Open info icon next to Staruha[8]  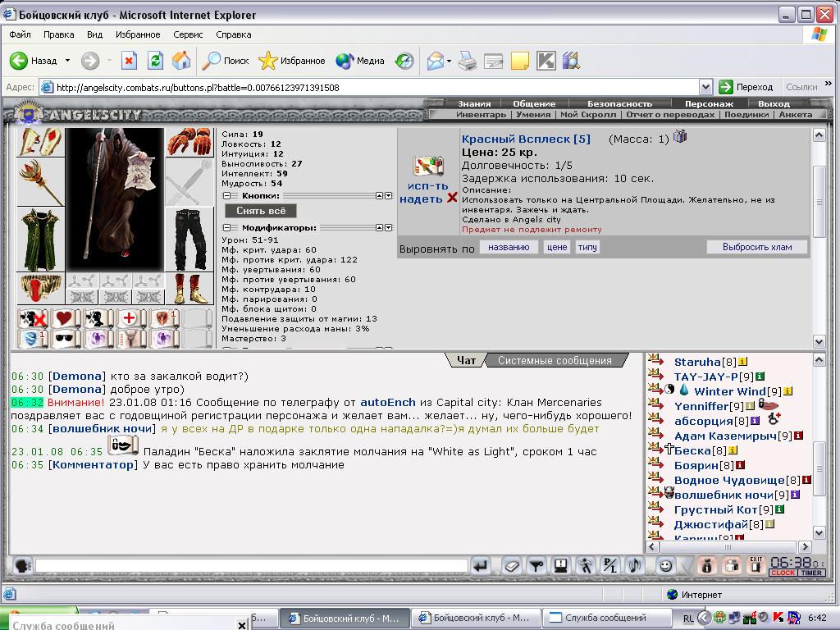point(742,362)
